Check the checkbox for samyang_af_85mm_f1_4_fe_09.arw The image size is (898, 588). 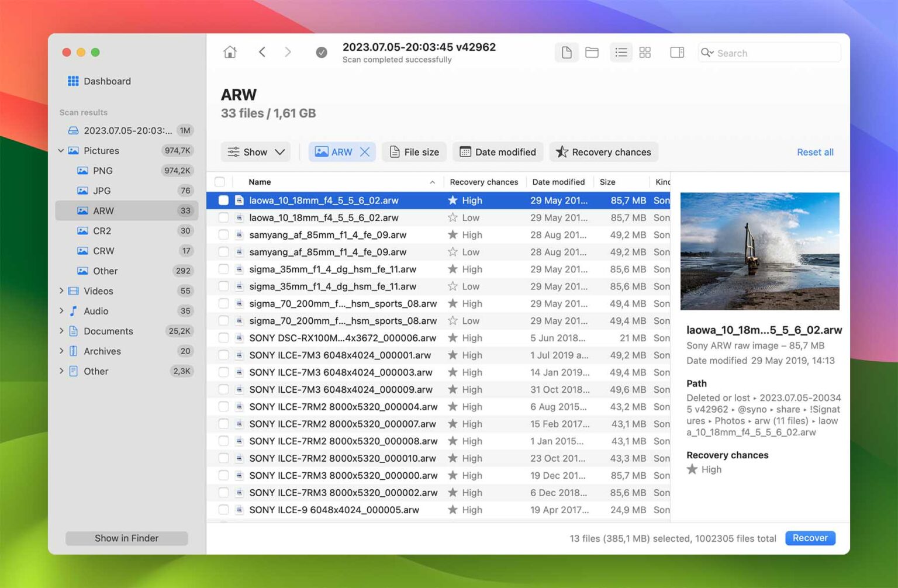pos(223,234)
